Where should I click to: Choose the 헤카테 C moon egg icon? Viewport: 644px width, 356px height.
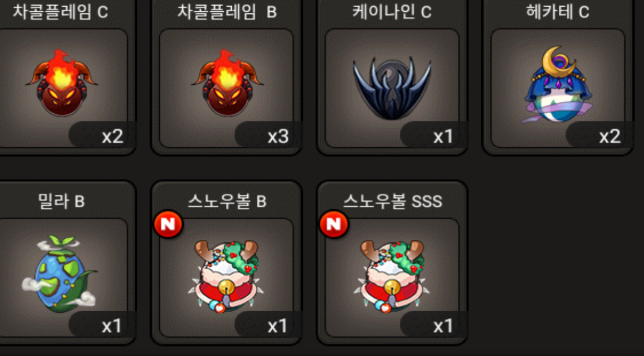click(x=558, y=85)
